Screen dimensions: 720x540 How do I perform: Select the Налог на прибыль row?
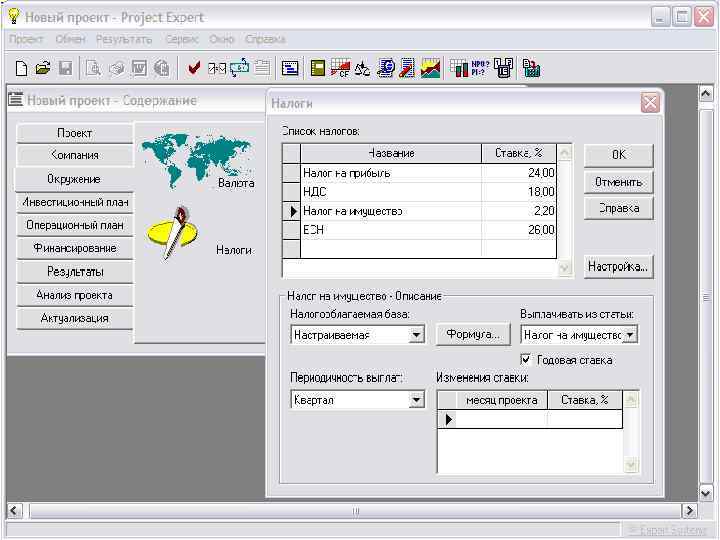point(419,173)
